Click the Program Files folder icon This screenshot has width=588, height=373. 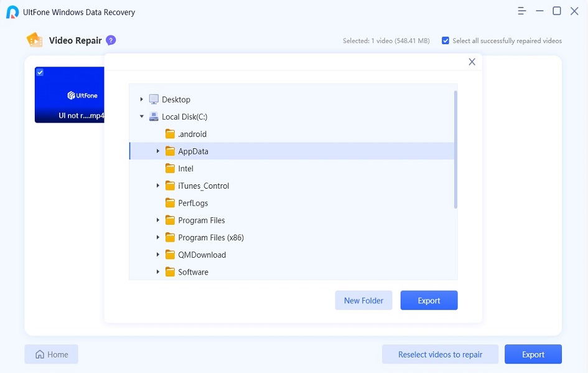click(x=170, y=220)
